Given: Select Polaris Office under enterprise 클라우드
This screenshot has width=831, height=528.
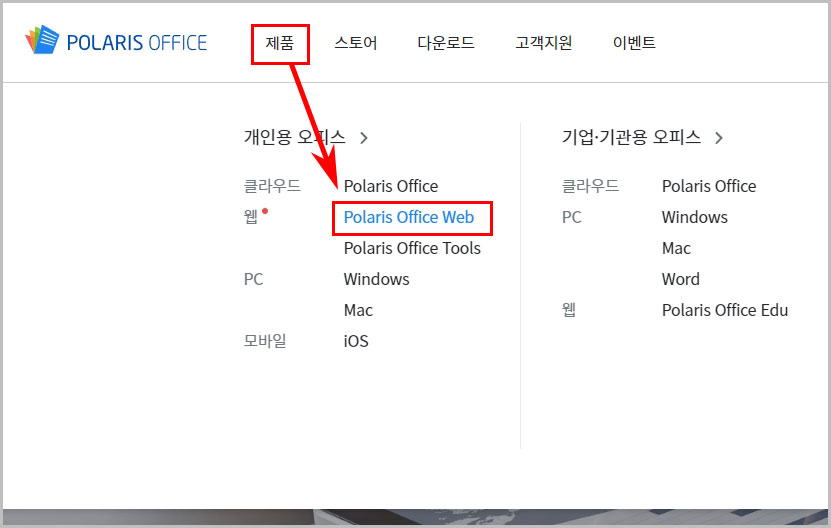Looking at the screenshot, I should point(709,186).
